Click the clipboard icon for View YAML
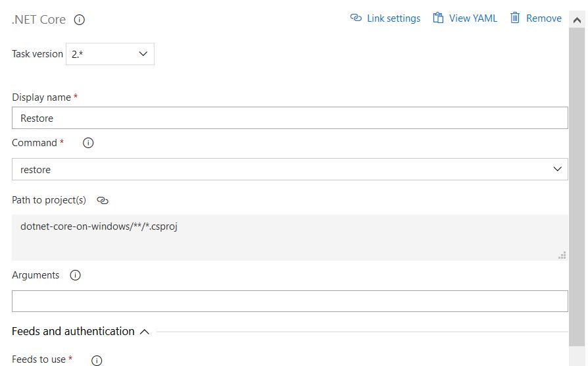The height and width of the screenshot is (366, 588). (438, 18)
